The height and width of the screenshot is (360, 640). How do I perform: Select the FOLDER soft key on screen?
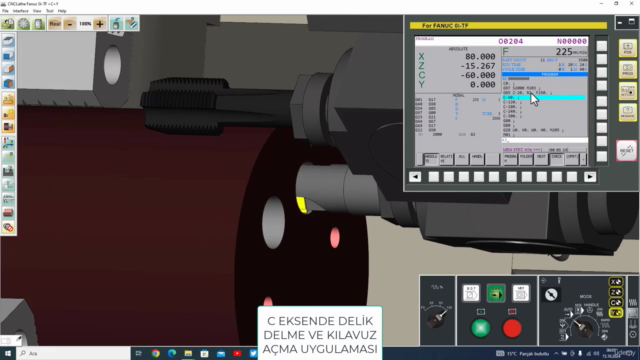(x=526, y=159)
